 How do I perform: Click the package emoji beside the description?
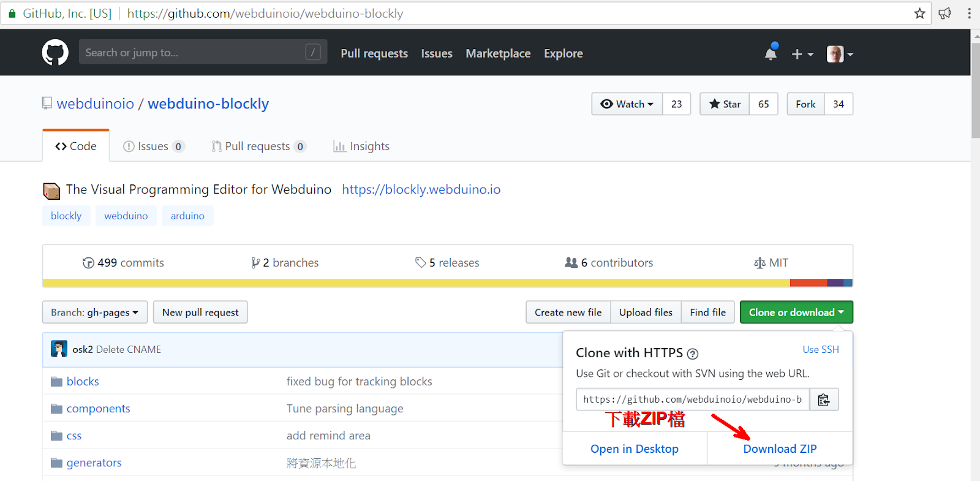point(51,191)
